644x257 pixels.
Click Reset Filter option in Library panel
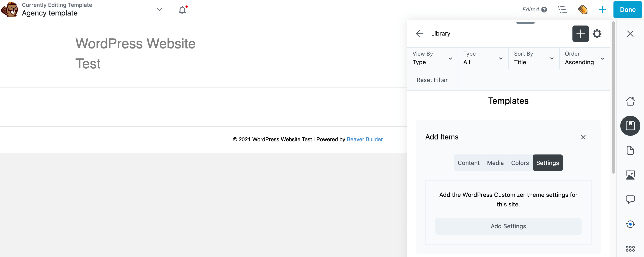pyautogui.click(x=432, y=80)
